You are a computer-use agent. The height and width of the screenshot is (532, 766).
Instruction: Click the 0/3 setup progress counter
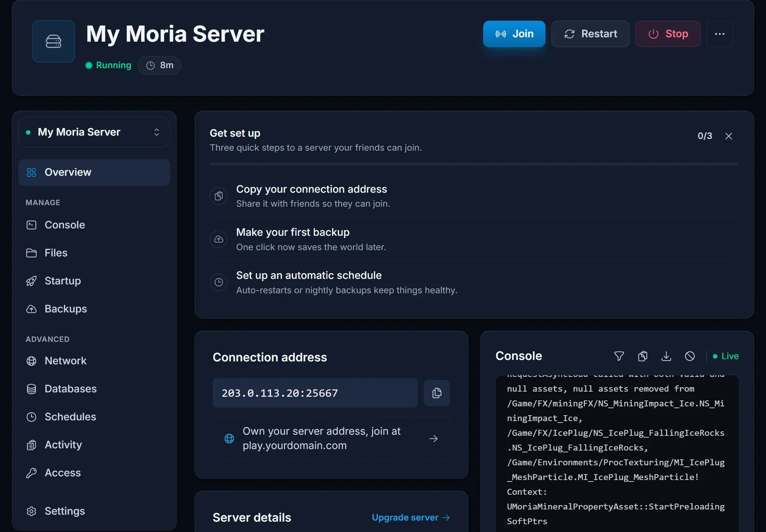click(x=705, y=136)
